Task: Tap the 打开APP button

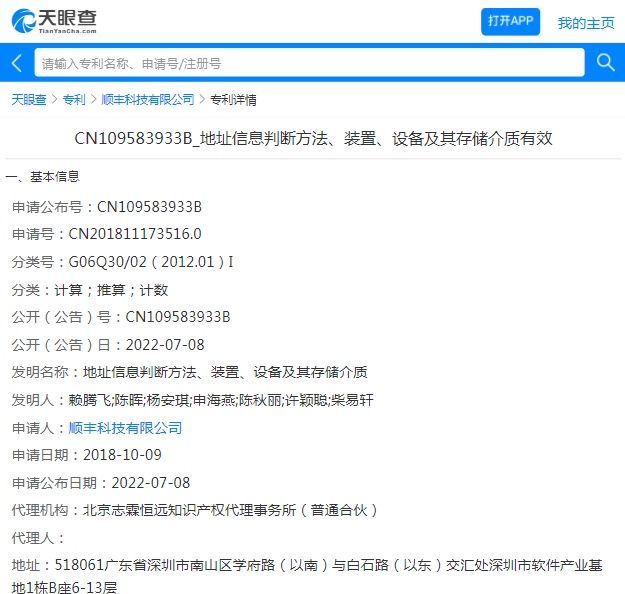Action: click(510, 22)
